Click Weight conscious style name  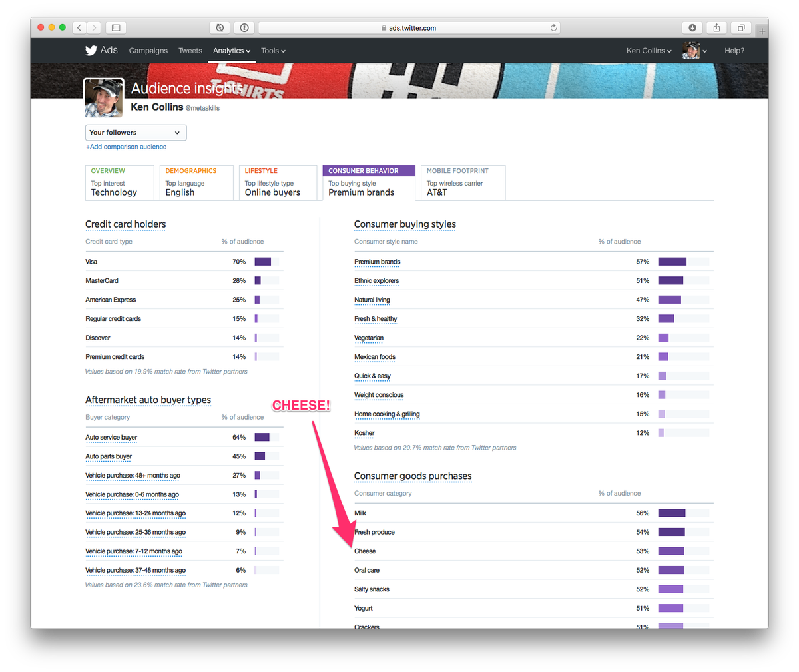click(379, 395)
